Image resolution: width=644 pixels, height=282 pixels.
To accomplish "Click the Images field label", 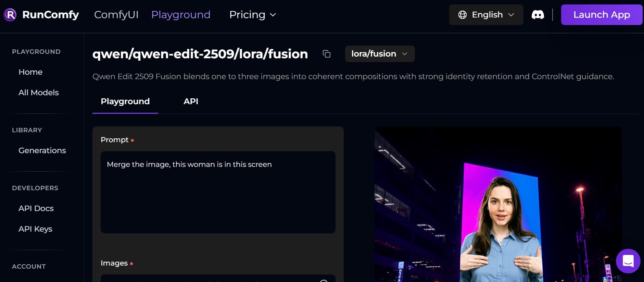I will pyautogui.click(x=114, y=263).
